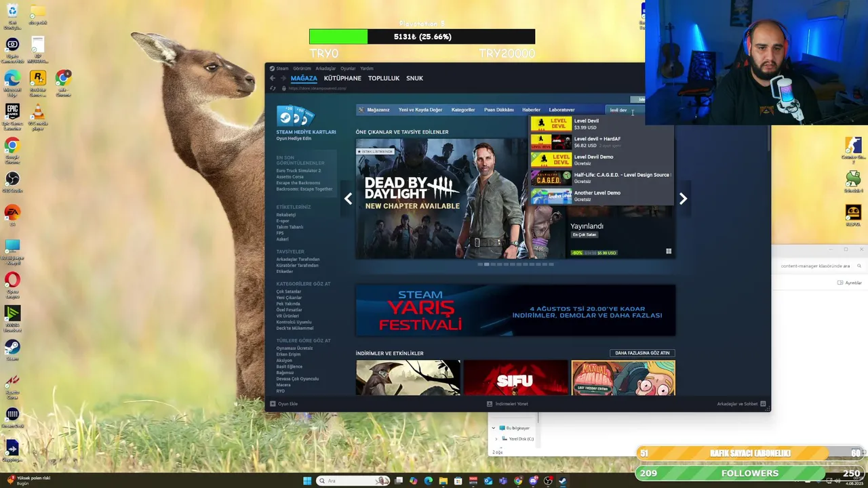Open the Steam gift cards image
This screenshot has height=488, width=868.
click(x=294, y=116)
